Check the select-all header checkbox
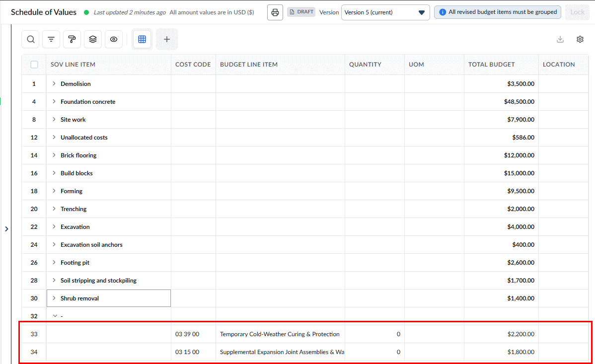The width and height of the screenshot is (595, 364). [x=34, y=65]
